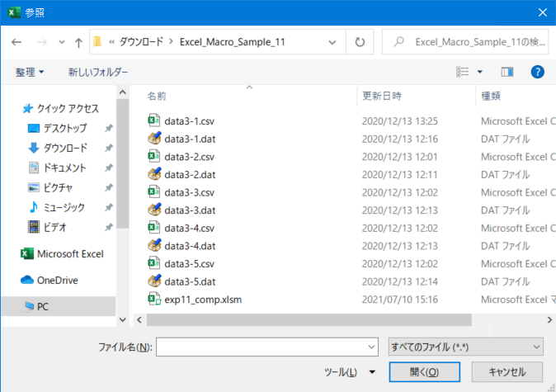Sort by the 名前 column header
Image resolution: width=556 pixels, height=392 pixels.
[157, 96]
